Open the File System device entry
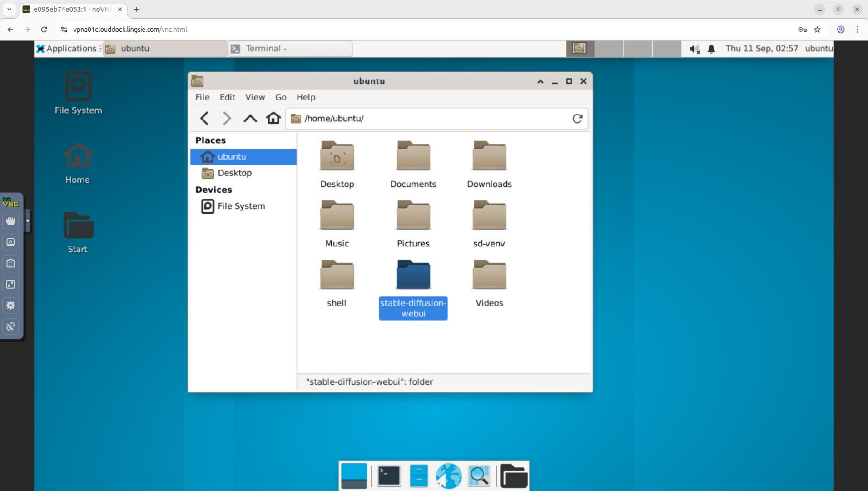Screen dimensions: 868x491 241,206
